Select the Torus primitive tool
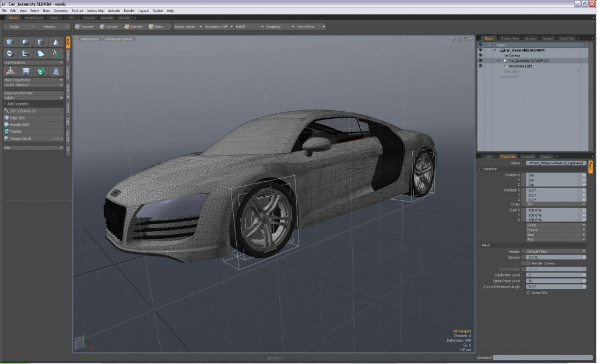The height and width of the screenshot is (364, 597). (x=10, y=54)
